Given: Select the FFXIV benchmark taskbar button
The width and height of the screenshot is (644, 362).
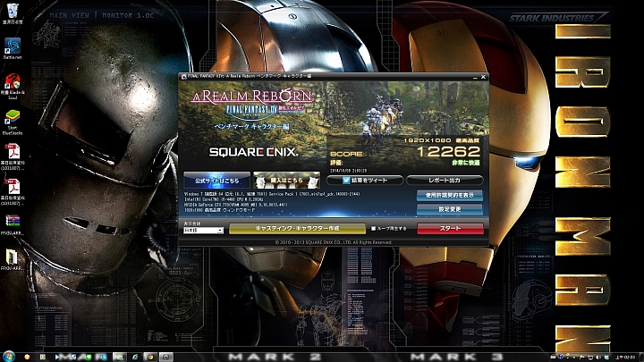Looking at the screenshot, I should coord(166,357).
